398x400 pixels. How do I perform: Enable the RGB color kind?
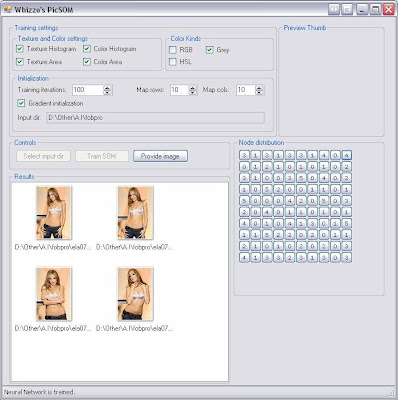coord(173,50)
